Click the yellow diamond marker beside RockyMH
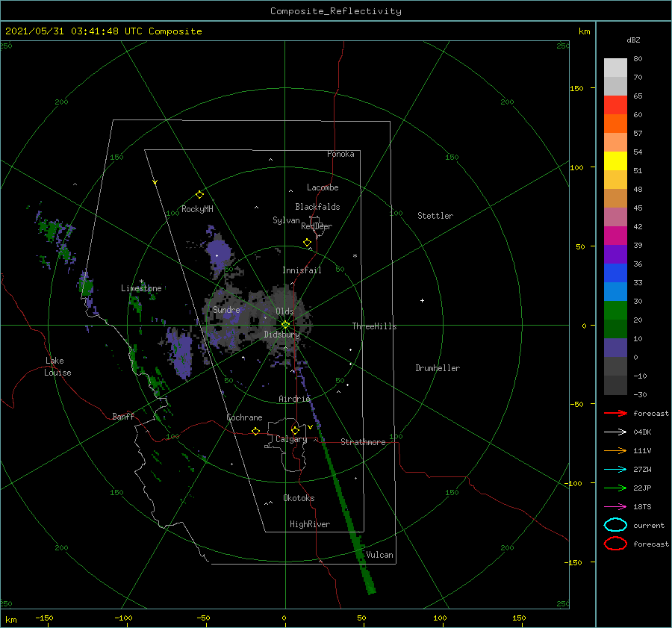The image size is (672, 628). (199, 195)
